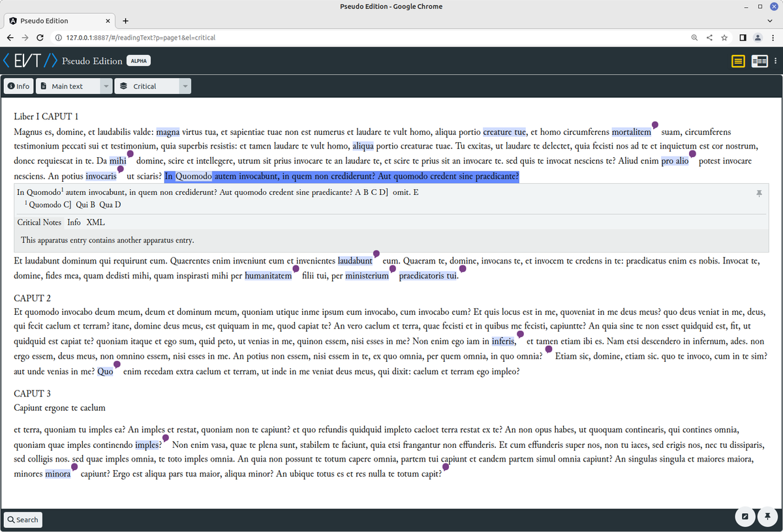Open the Critical Notes tab
The image size is (783, 532).
click(39, 222)
